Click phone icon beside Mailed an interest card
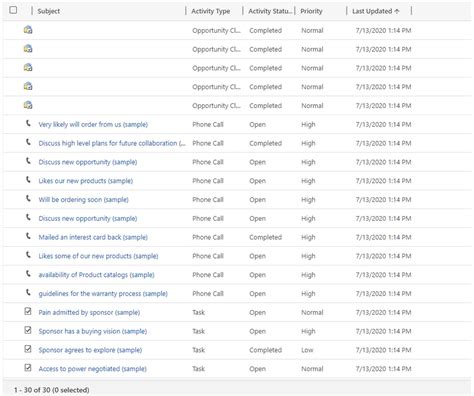This screenshot has height=396, width=474. [28, 236]
